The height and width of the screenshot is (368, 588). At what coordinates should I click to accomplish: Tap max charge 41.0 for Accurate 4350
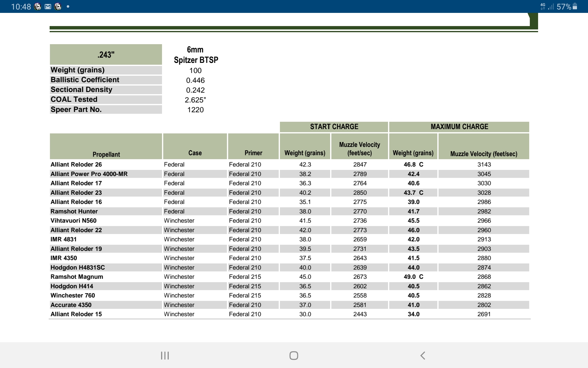click(x=413, y=305)
